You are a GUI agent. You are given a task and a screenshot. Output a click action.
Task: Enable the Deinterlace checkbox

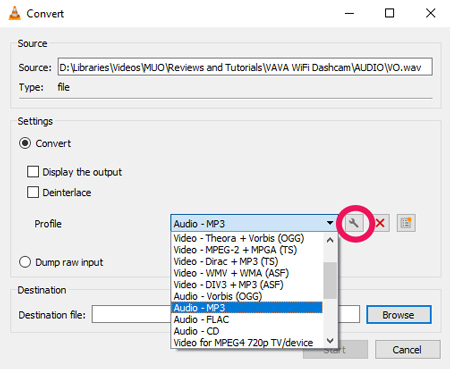pos(33,192)
